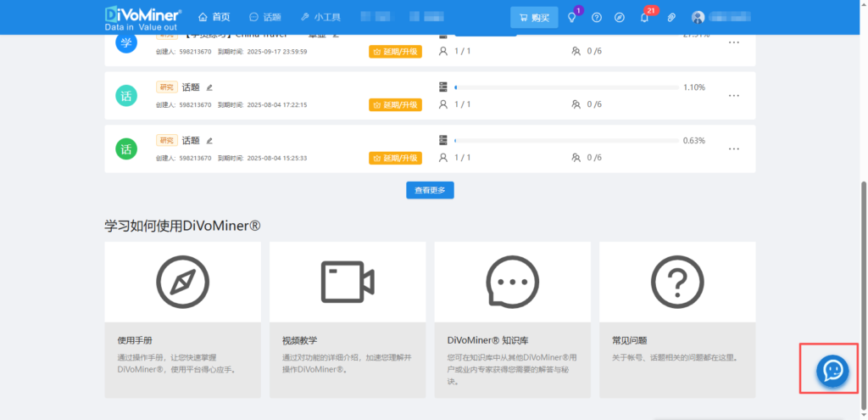Click the compass icon on 使用手册 card

click(x=183, y=282)
